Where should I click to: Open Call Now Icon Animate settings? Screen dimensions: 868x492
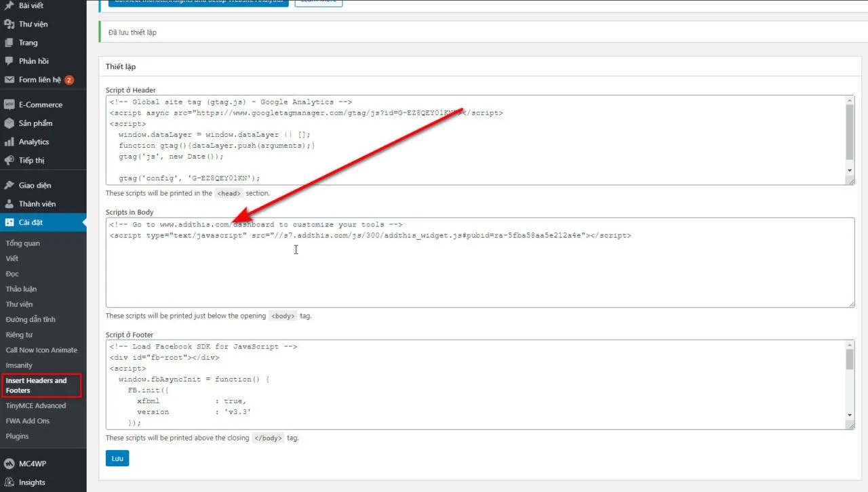click(x=41, y=350)
